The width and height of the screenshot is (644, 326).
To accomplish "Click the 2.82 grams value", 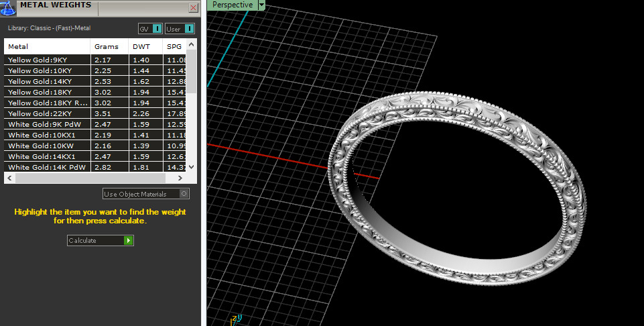I will coord(103,167).
